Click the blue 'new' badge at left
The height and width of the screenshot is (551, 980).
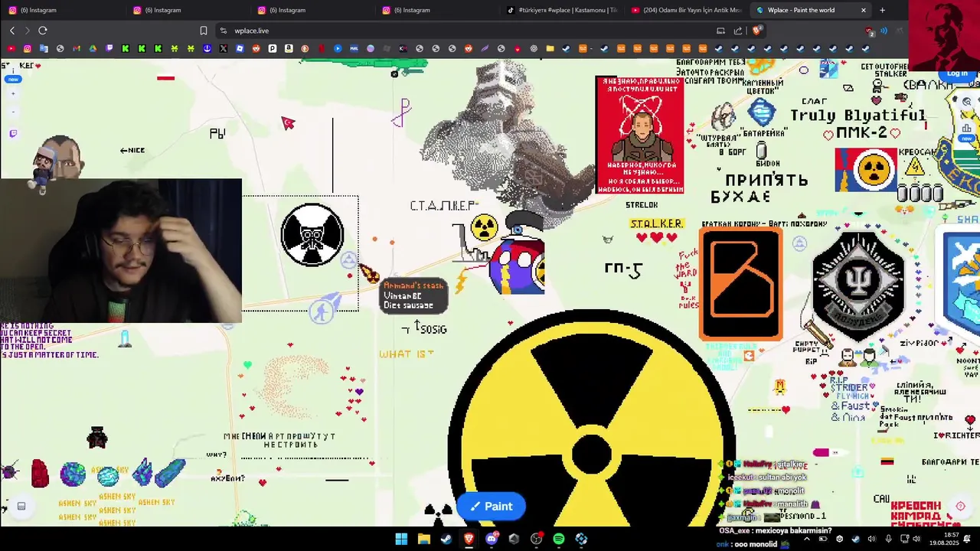coord(13,79)
